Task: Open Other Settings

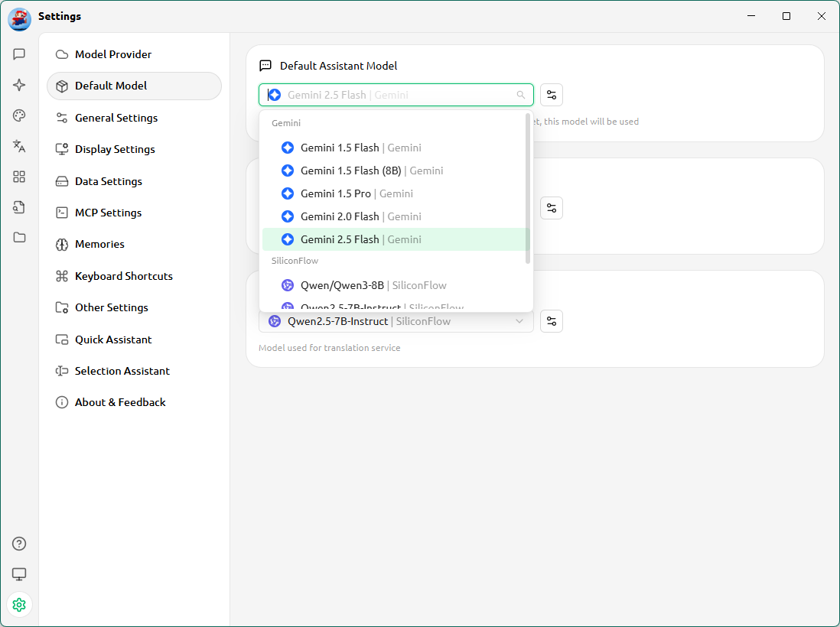Action: [134, 307]
